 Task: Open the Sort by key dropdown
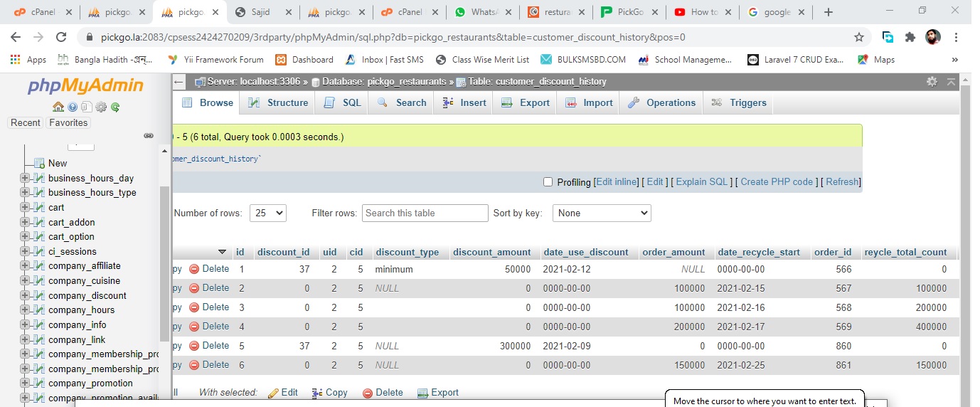602,213
